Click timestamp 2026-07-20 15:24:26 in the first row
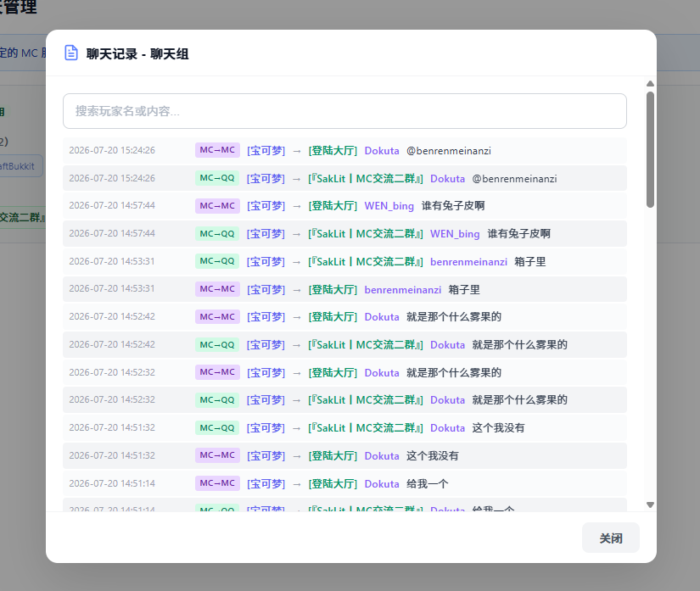 point(112,150)
